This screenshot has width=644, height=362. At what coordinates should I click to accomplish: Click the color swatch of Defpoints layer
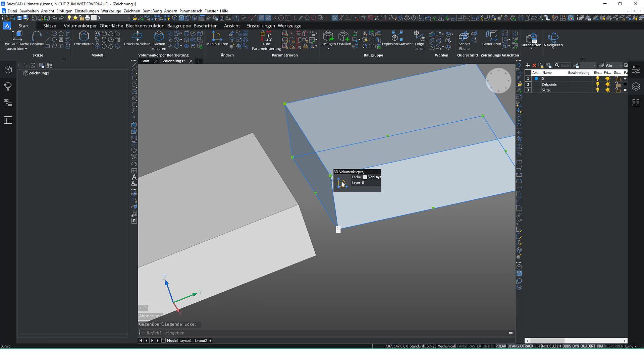(625, 84)
